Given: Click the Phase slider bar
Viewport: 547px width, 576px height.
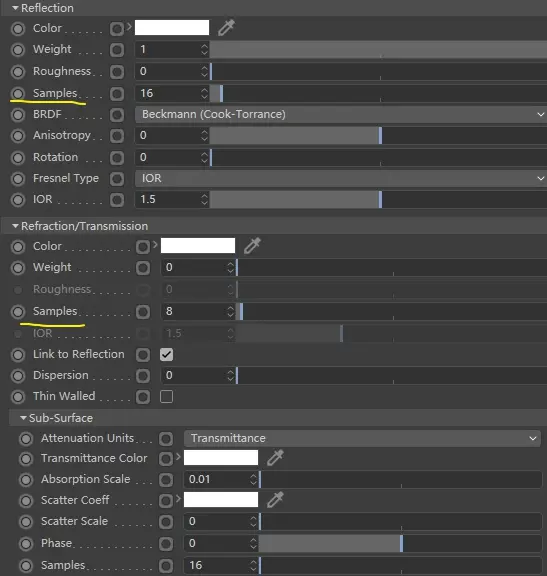Looking at the screenshot, I should pyautogui.click(x=400, y=543).
